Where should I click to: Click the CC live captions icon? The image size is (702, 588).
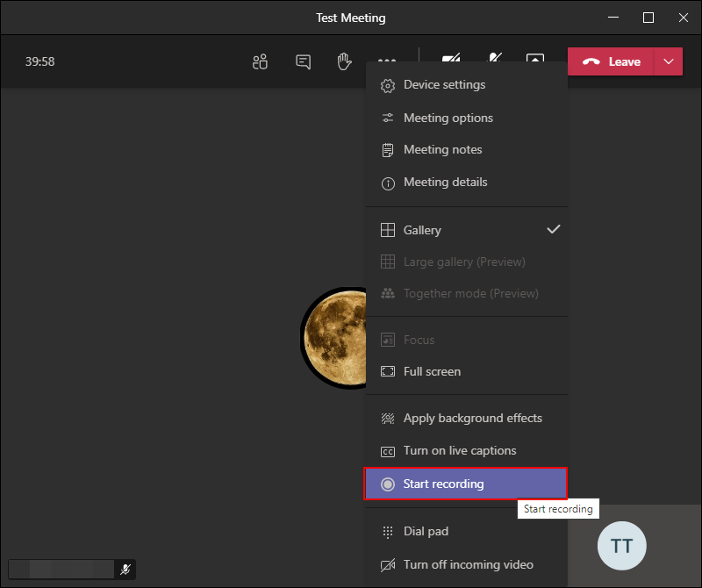[x=388, y=451]
